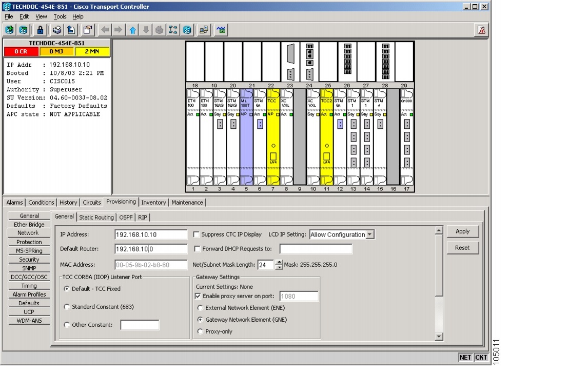The height and width of the screenshot is (392, 588).
Task: Open the File menu
Action: 9,16
